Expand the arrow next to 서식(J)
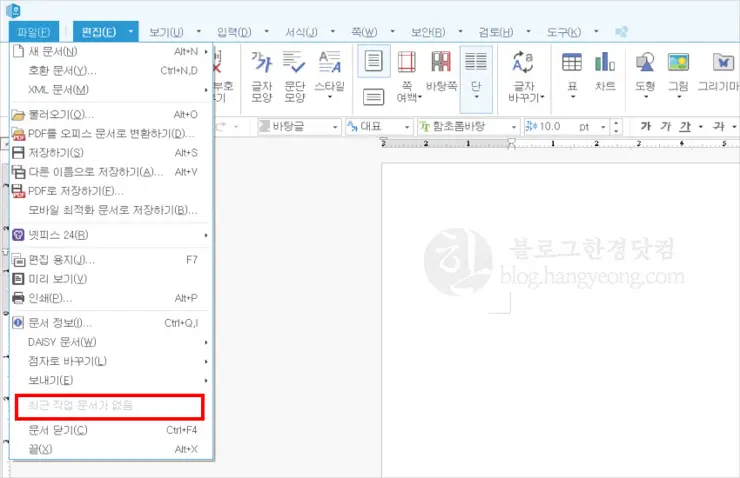Screen dimensions: 740x478 pyautogui.click(x=333, y=32)
